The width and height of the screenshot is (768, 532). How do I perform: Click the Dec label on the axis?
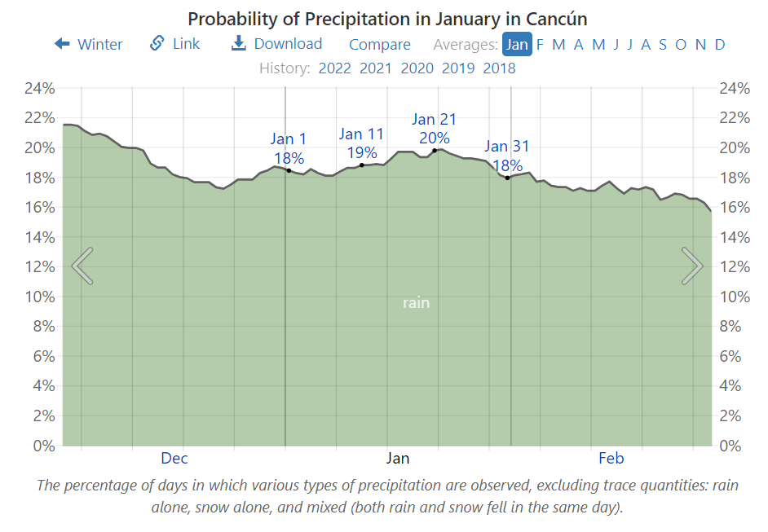pos(174,458)
